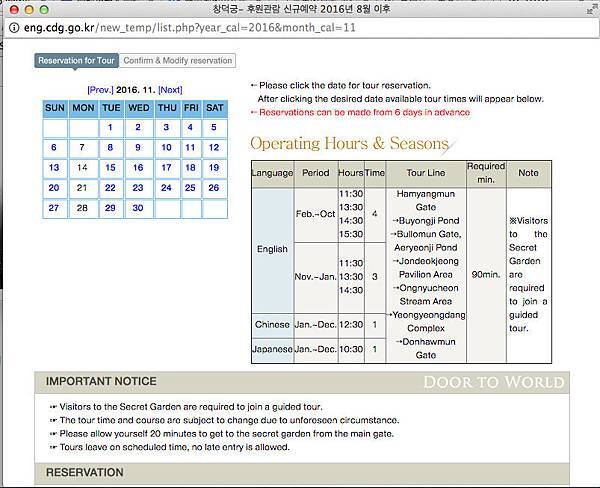
Task: Click the Chinese language cell
Action: 272,325
